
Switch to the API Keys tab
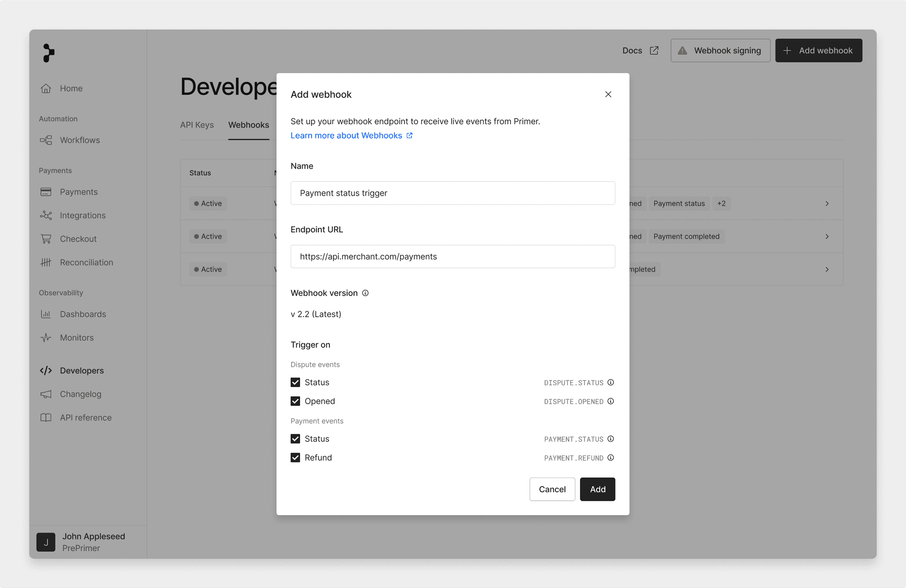(x=197, y=125)
